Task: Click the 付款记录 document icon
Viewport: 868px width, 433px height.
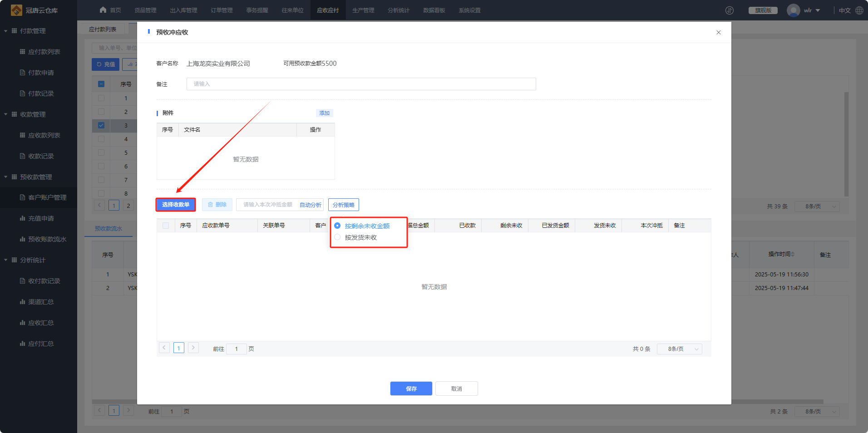Action: point(22,93)
